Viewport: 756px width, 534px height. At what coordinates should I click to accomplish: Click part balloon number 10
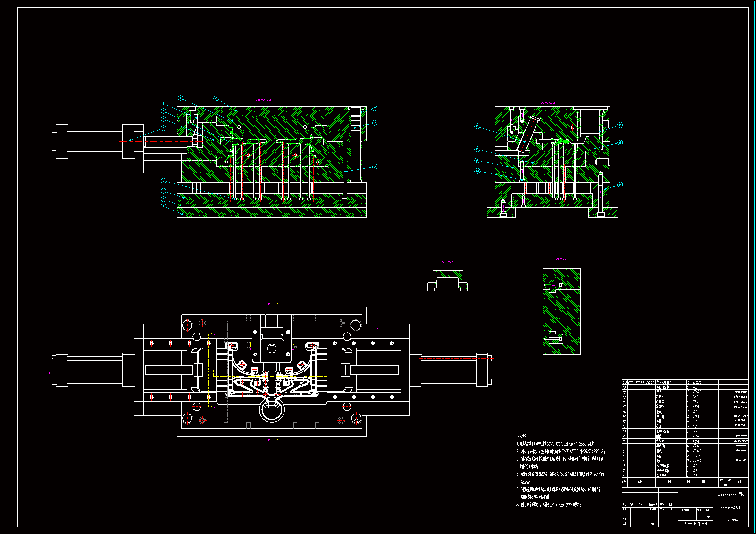point(216,99)
